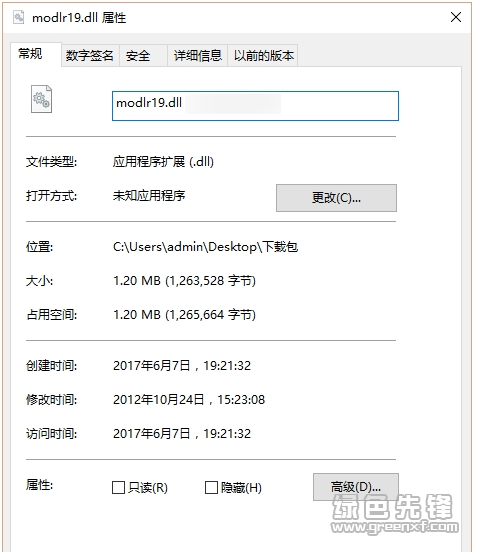Screen dimensions: 480x552
Task: Click disk usage value 1,265,664 字节
Action: click(x=184, y=314)
